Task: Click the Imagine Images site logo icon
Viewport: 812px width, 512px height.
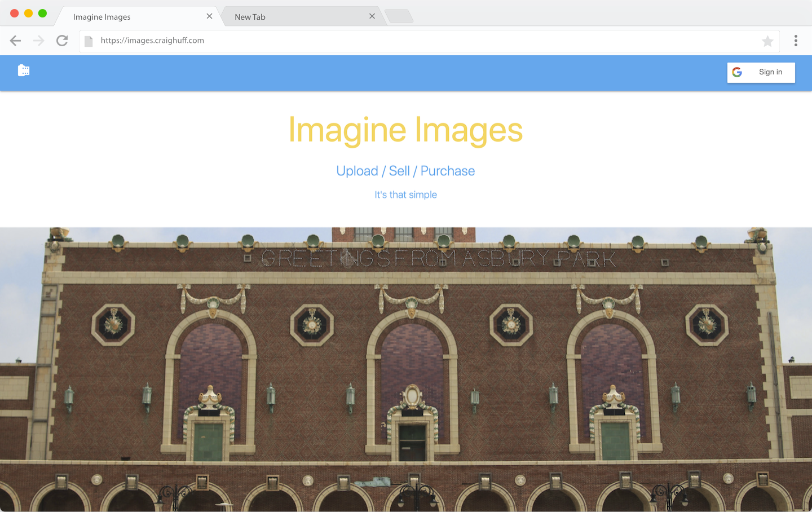Action: click(24, 70)
